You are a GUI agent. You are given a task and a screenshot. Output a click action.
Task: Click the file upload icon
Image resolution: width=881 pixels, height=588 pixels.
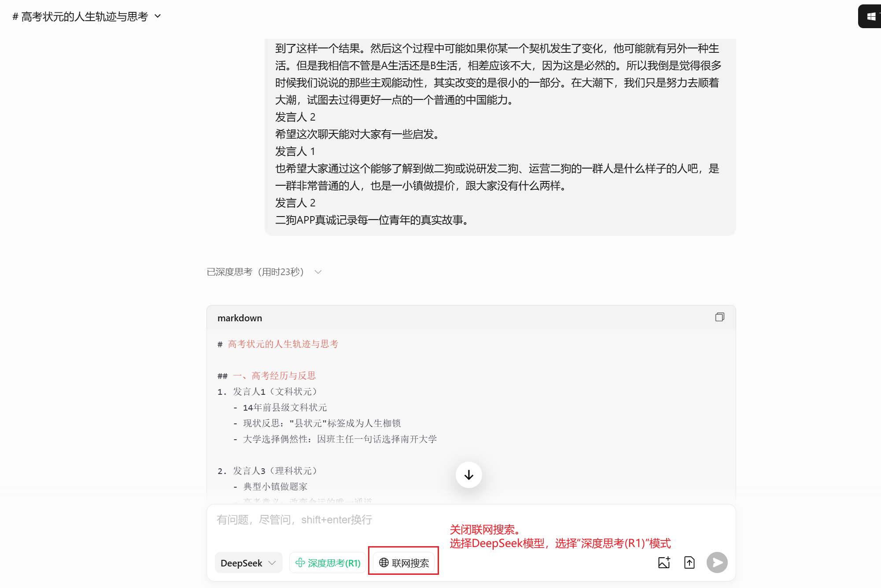point(689,562)
